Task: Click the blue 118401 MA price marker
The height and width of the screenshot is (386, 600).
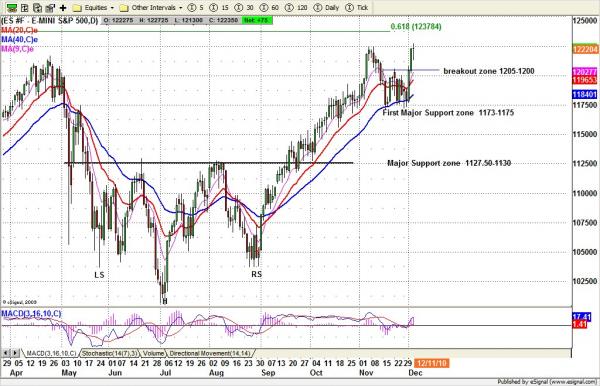Action: click(x=585, y=94)
